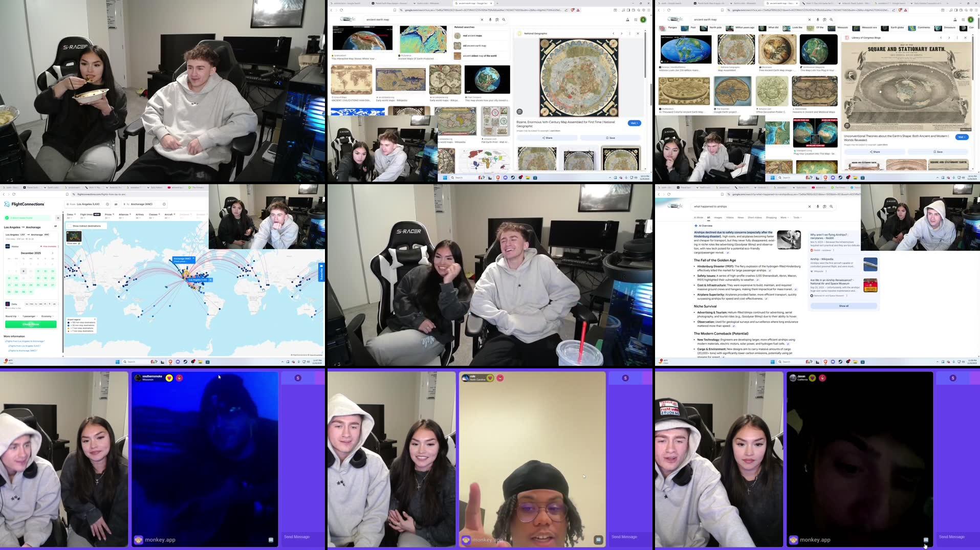The width and height of the screenshot is (980, 550).
Task: Click the Google account avatar icon
Action: (643, 19)
